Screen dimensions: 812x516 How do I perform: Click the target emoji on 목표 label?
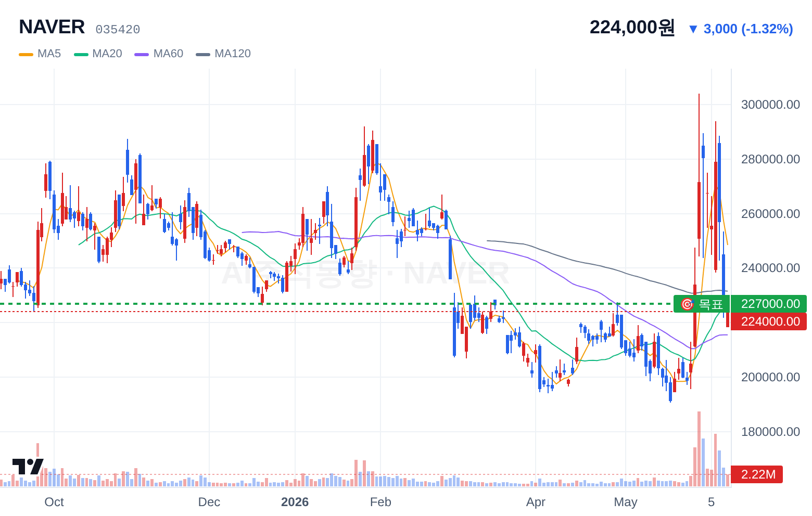[x=687, y=304]
